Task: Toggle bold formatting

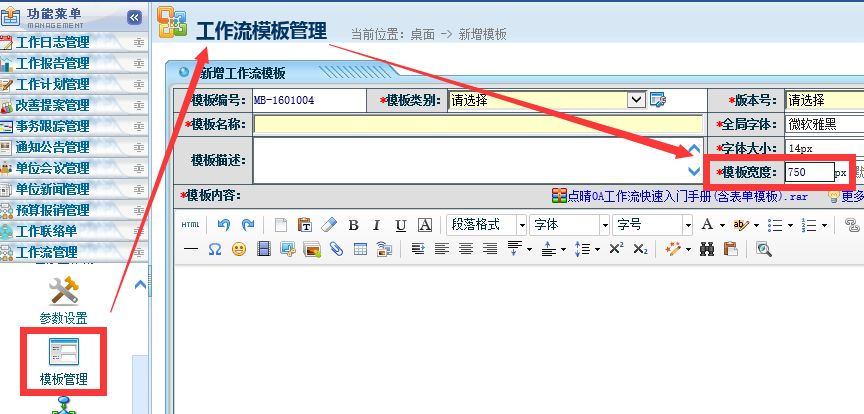Action: [354, 225]
